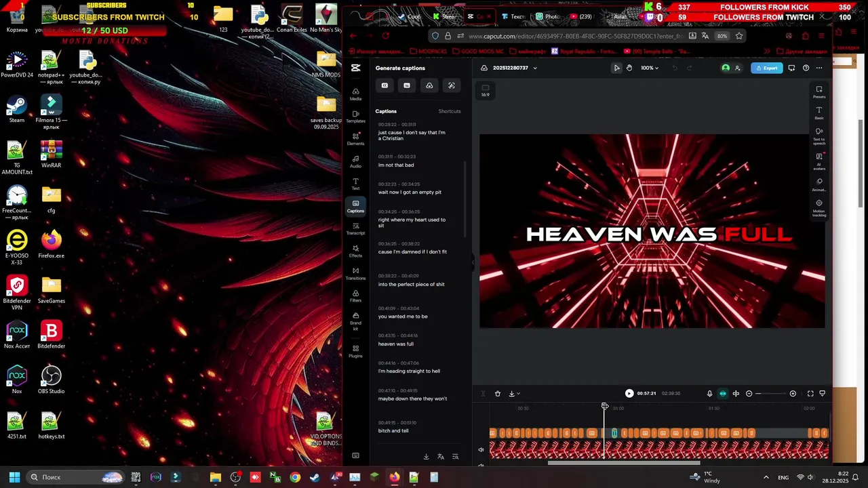Open the Audio panel
The image size is (868, 488).
pos(355,161)
